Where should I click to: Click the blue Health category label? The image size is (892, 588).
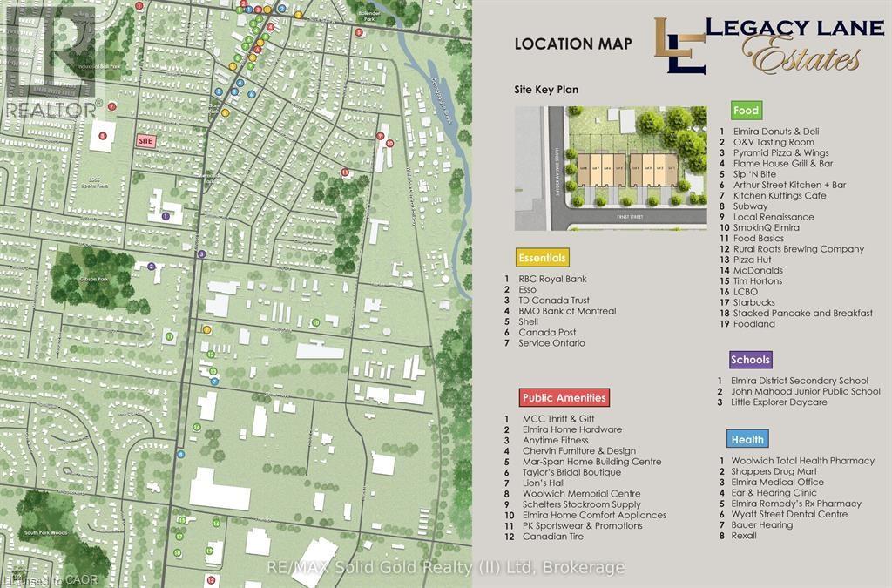(x=747, y=440)
